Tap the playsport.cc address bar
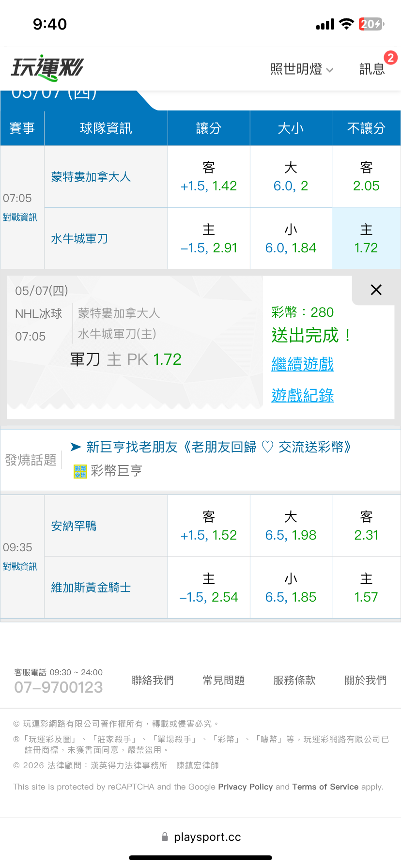This screenshot has width=401, height=868. 201,837
